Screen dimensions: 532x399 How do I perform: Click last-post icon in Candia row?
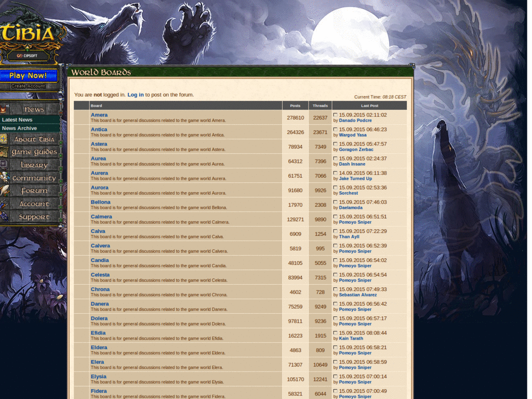click(x=336, y=260)
